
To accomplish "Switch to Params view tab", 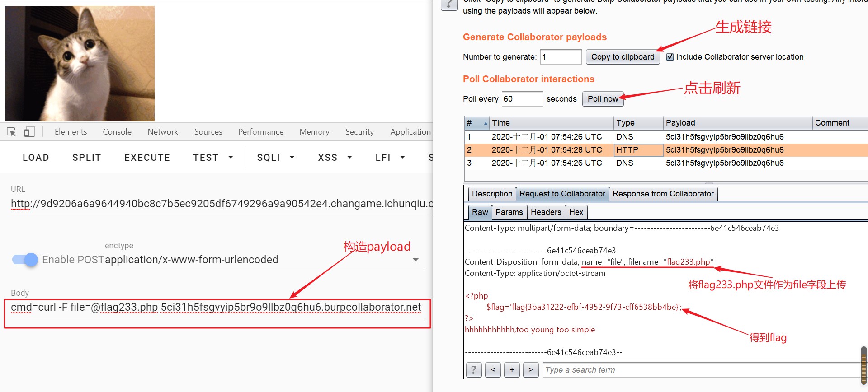I will [x=509, y=212].
